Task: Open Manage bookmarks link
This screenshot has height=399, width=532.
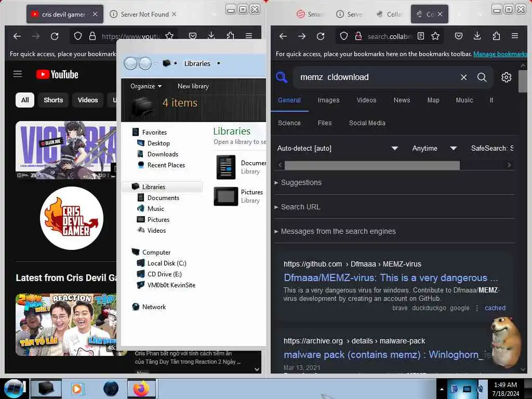Action: [x=500, y=54]
